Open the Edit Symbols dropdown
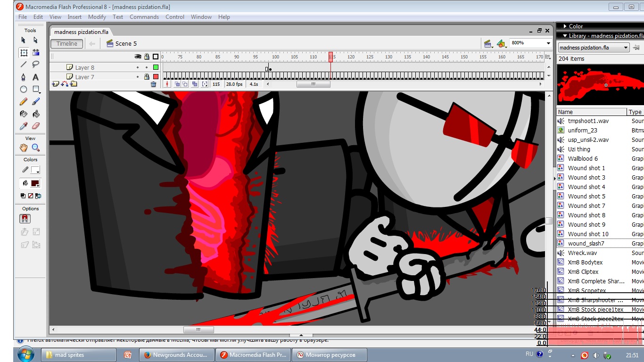The image size is (644, 362). click(x=501, y=43)
